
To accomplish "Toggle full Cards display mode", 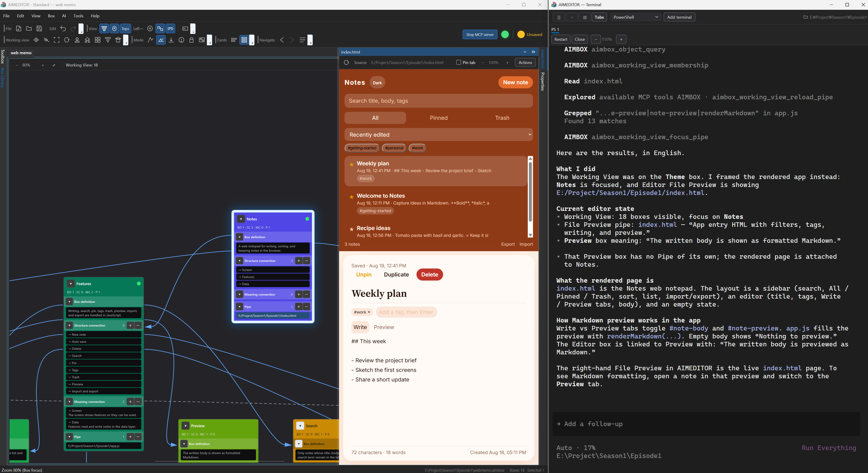I will [x=244, y=40].
